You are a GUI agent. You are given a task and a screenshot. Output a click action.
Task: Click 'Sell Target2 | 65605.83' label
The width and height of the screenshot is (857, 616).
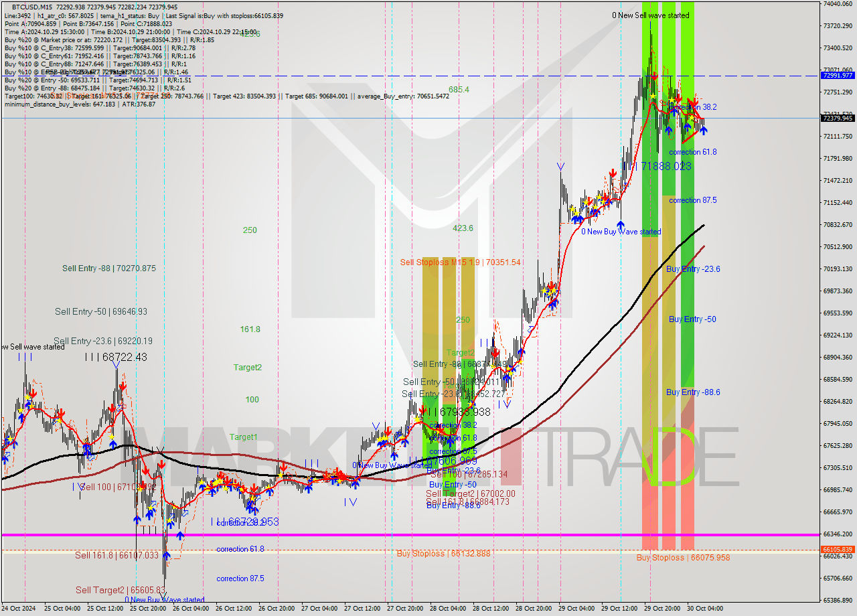click(x=120, y=590)
